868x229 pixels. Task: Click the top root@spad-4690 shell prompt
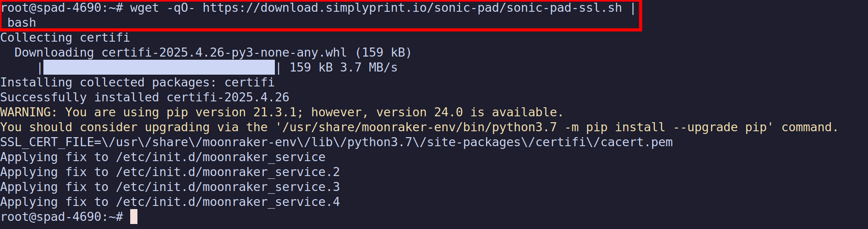point(61,8)
